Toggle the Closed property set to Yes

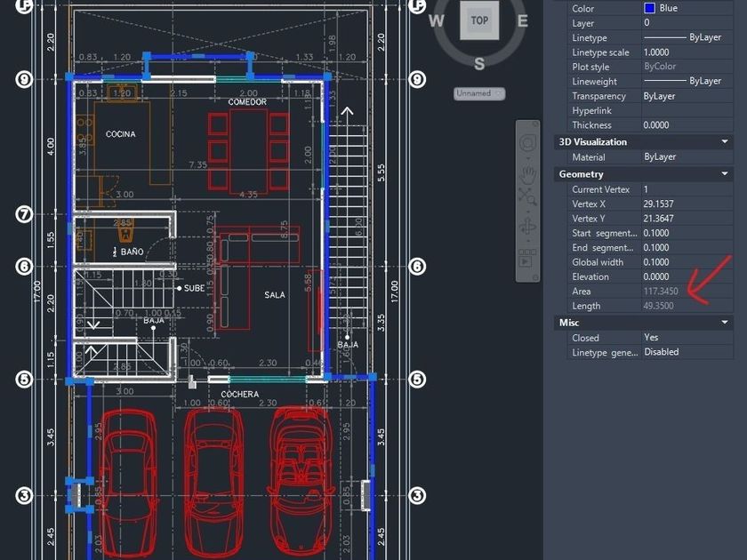coord(687,338)
